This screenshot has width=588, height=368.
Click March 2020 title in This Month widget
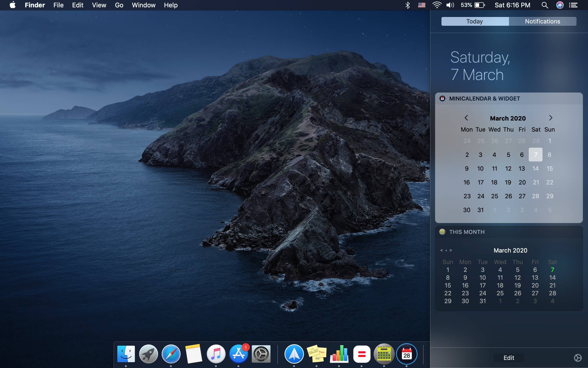[x=511, y=250]
